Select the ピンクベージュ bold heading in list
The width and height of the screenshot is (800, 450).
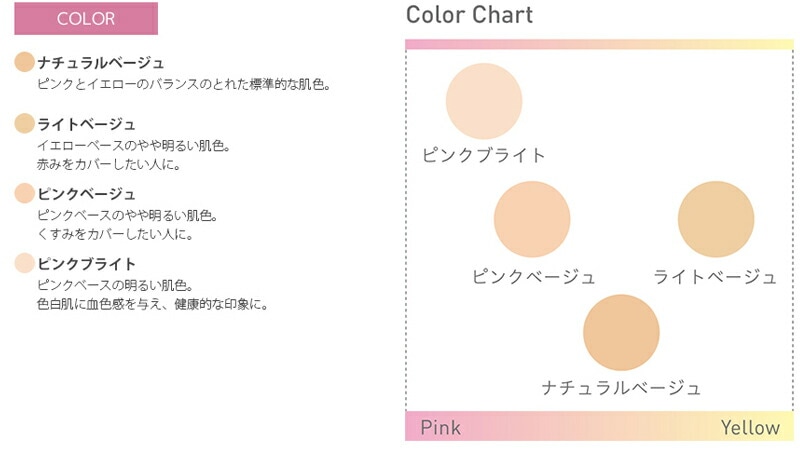point(86,194)
